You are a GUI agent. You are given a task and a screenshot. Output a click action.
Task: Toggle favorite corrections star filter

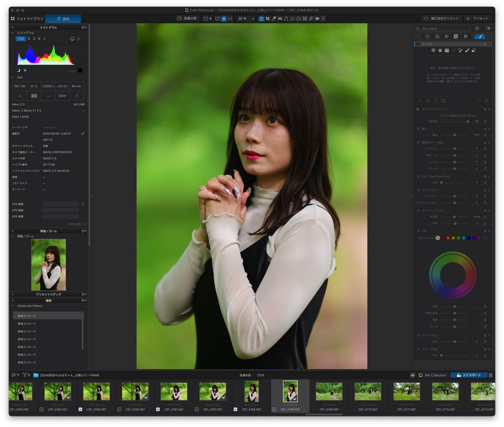[477, 29]
